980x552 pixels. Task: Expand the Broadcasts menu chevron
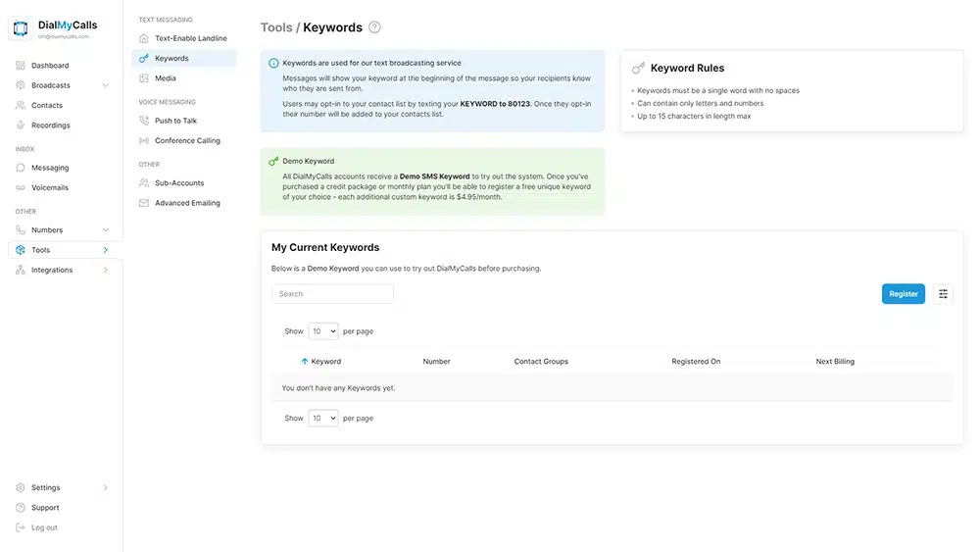pyautogui.click(x=106, y=85)
